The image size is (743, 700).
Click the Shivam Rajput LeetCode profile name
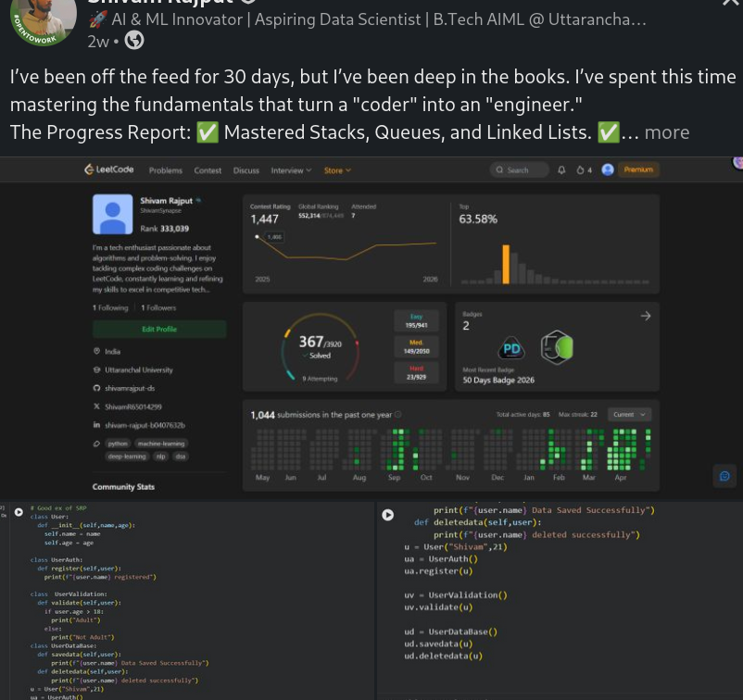point(167,201)
